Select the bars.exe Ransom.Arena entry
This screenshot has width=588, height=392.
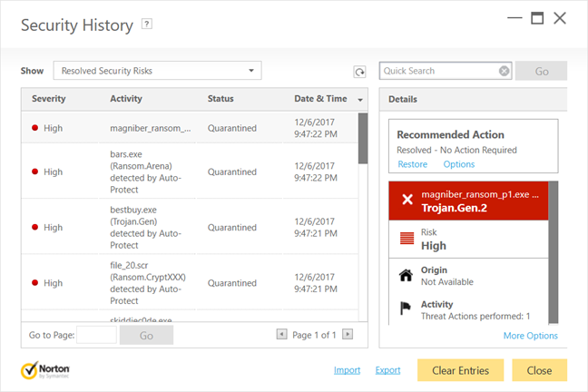pyautogui.click(x=146, y=171)
